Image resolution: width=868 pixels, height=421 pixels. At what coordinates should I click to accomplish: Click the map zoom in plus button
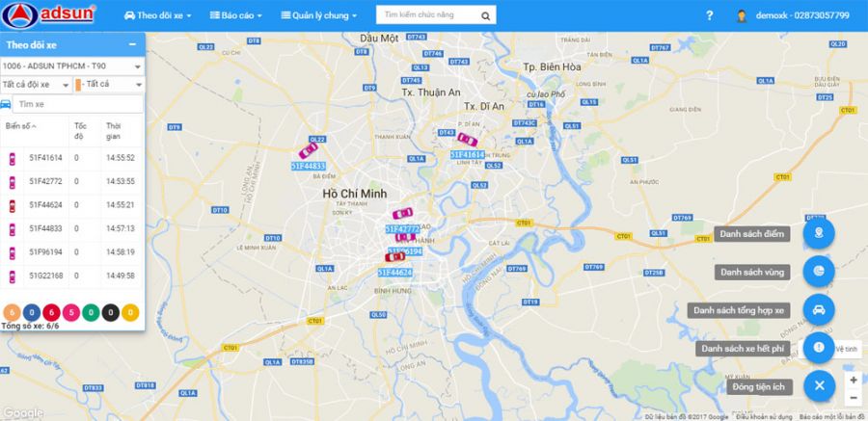[854, 381]
